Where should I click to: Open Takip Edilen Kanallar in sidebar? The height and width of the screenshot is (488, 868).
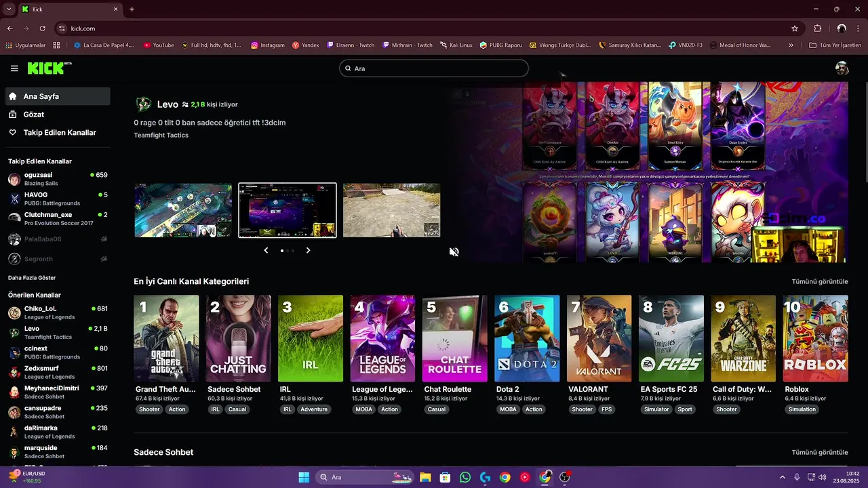click(x=58, y=133)
